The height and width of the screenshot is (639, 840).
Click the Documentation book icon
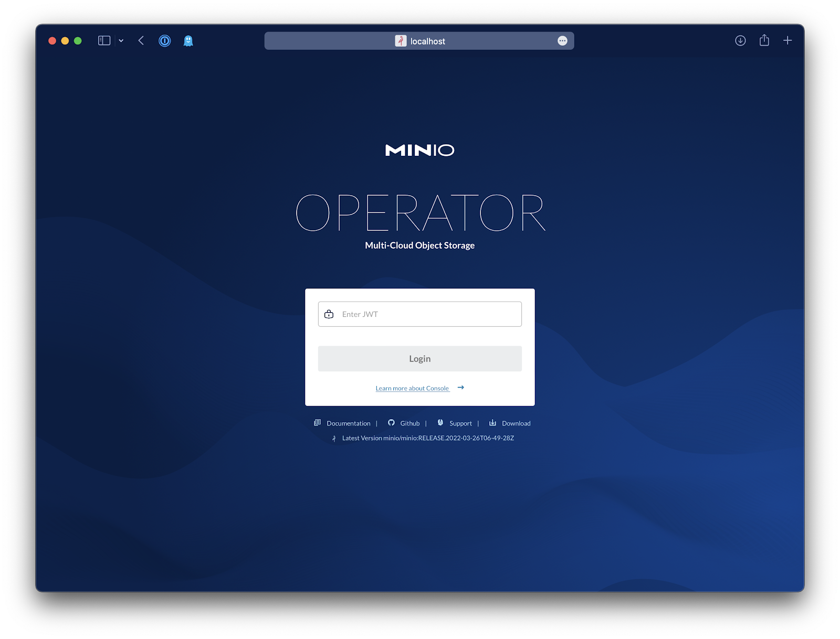click(x=317, y=423)
